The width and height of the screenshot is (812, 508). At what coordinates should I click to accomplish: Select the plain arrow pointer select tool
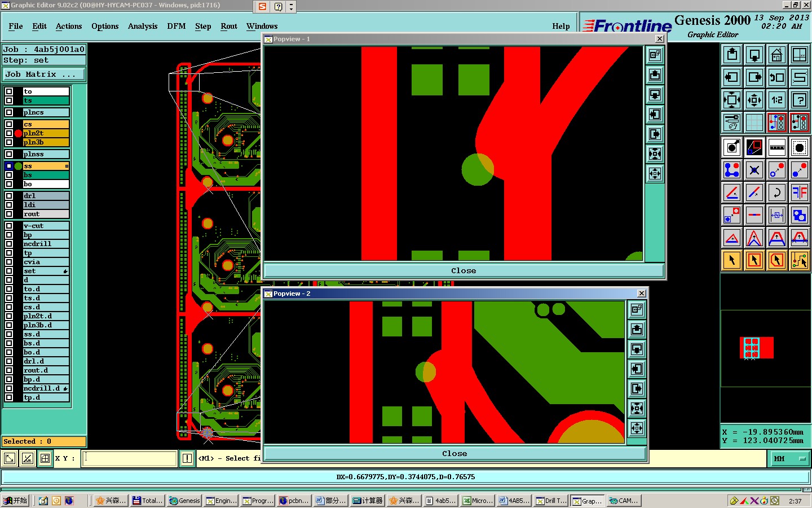(x=732, y=260)
